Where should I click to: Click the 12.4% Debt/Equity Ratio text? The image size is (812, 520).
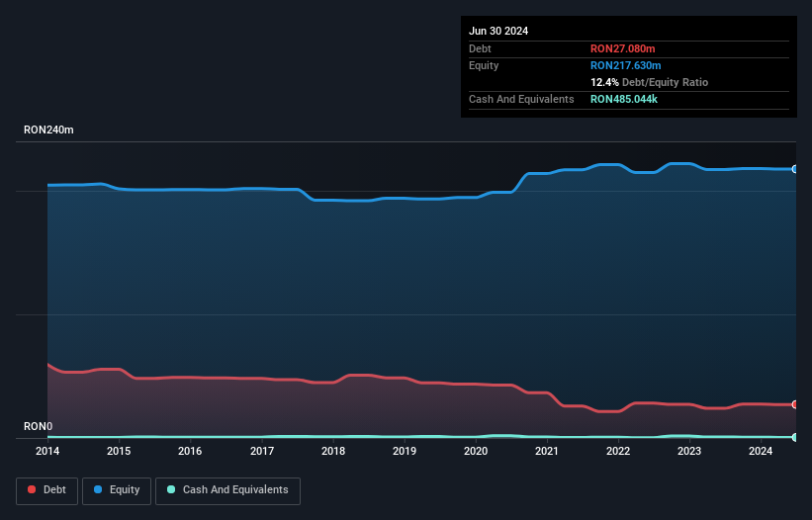click(x=650, y=82)
